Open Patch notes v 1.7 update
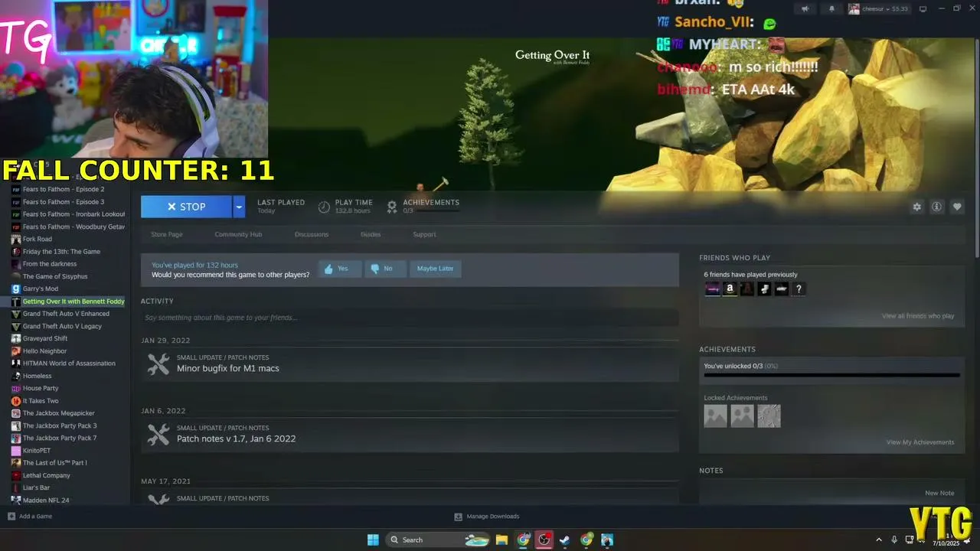Viewport: 980px width, 551px height. pos(236,439)
